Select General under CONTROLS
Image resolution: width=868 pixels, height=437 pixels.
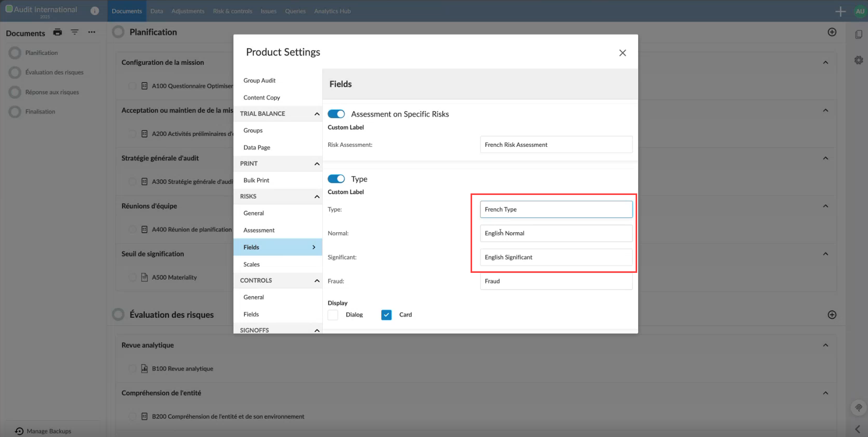278,297
